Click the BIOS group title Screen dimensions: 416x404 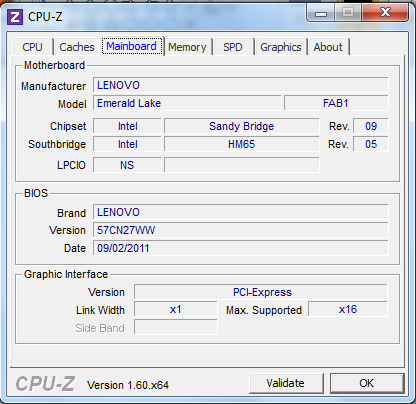click(36, 193)
